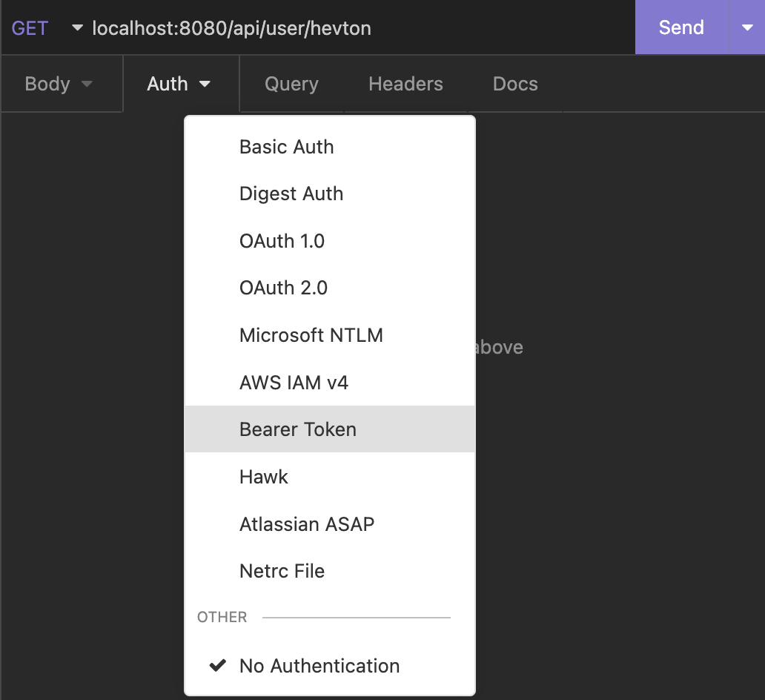Select the checked No Authentication option
This screenshot has height=700, width=765.
319,666
